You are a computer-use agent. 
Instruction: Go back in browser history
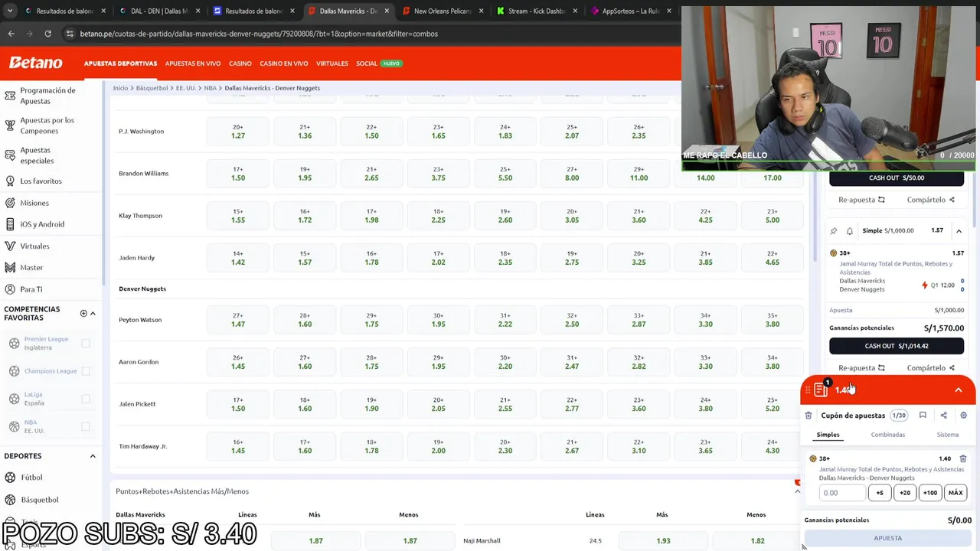[11, 34]
